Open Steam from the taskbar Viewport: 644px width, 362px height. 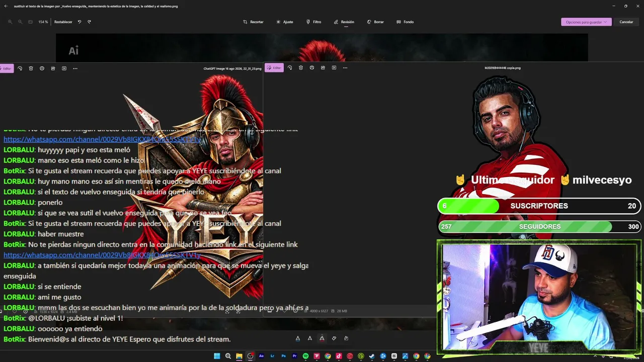coord(372,356)
